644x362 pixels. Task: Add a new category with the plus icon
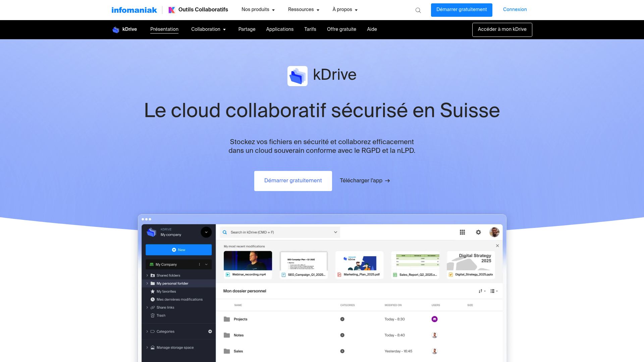pos(210,331)
